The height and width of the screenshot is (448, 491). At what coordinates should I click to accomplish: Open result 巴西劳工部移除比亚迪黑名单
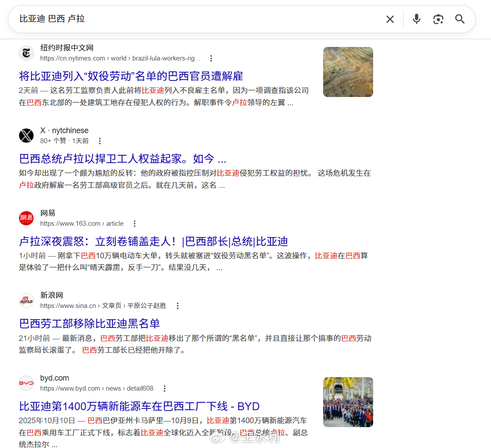(90, 324)
